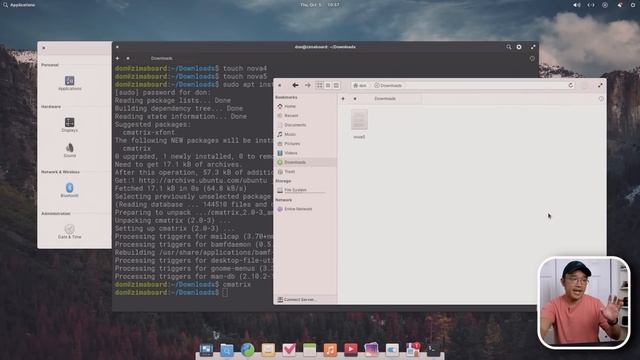Switch Files to list view
Viewport: 640px width, 360px height.
coord(328,85)
